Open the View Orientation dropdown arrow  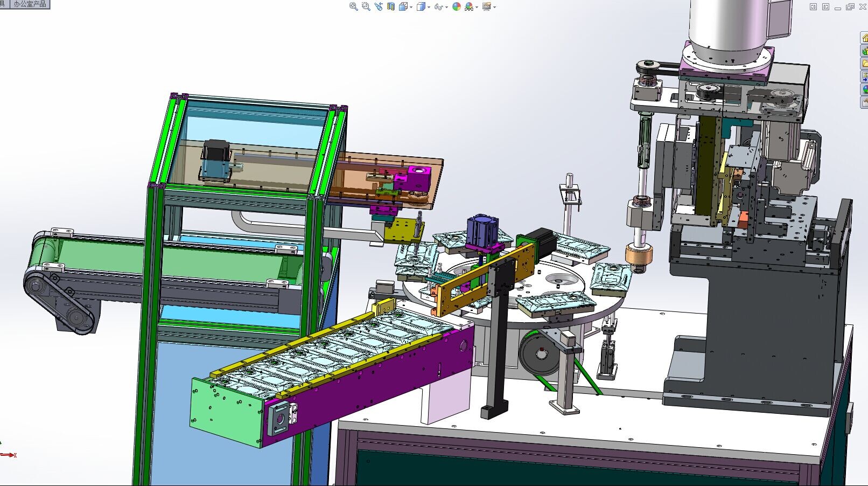411,7
